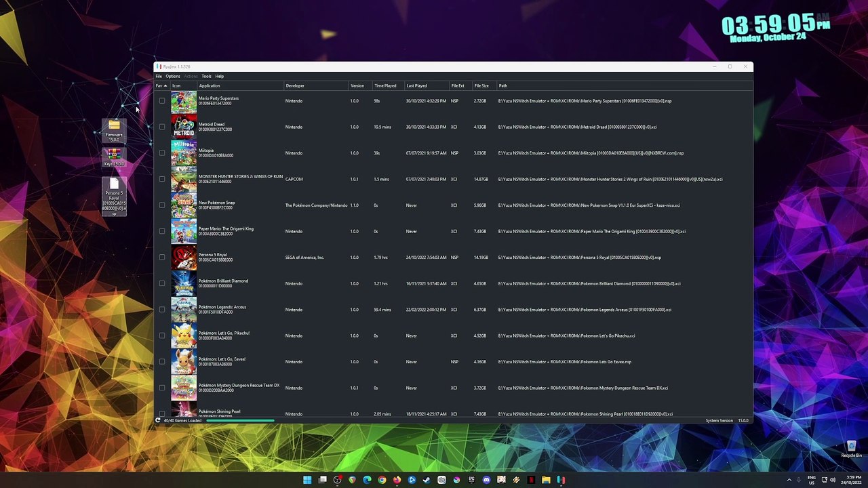This screenshot has width=868, height=488.
Task: Toggle favorite for New Pokémon Snap
Action: coord(161,205)
